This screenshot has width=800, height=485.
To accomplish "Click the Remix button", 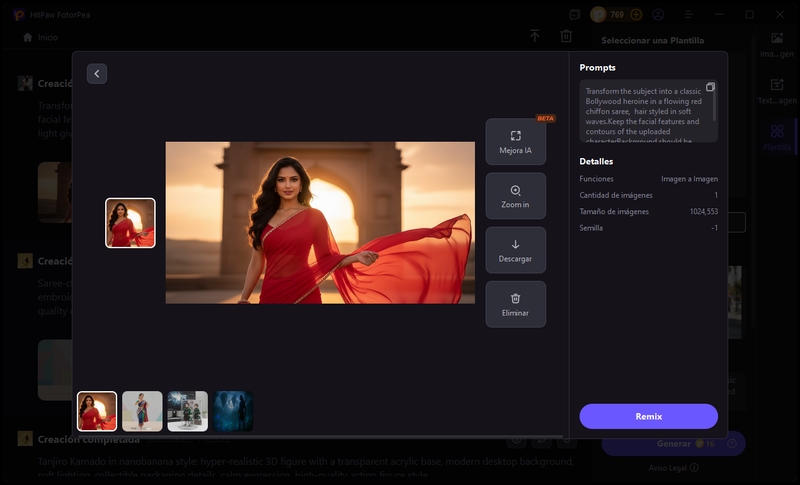I will [648, 416].
